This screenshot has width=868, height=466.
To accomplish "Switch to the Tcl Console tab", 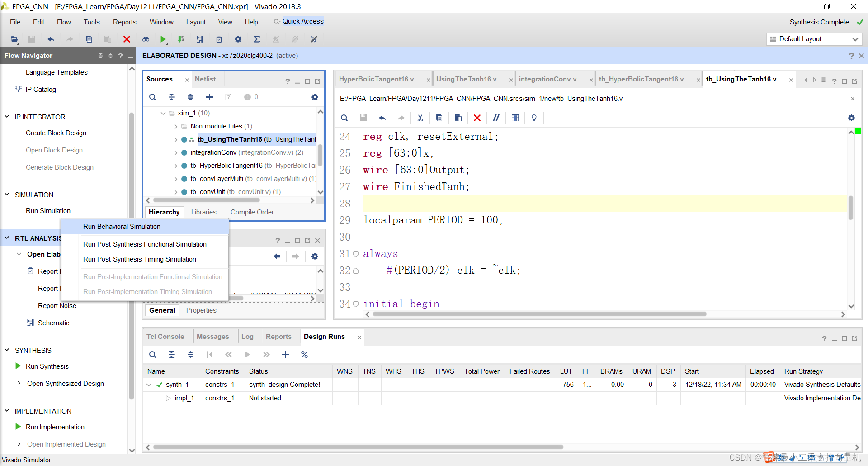I will point(165,337).
